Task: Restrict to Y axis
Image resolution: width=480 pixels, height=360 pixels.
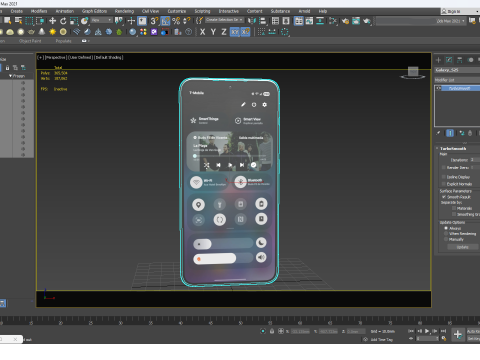Action: tap(213, 32)
